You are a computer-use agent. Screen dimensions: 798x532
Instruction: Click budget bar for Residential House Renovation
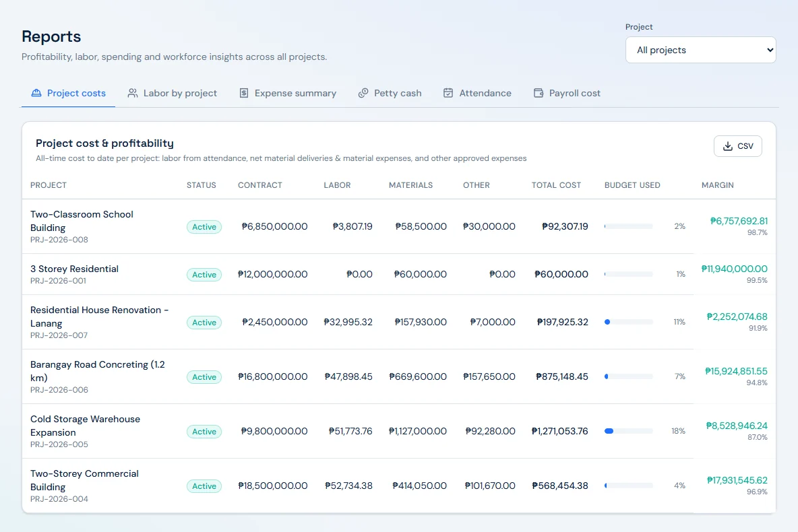point(629,322)
